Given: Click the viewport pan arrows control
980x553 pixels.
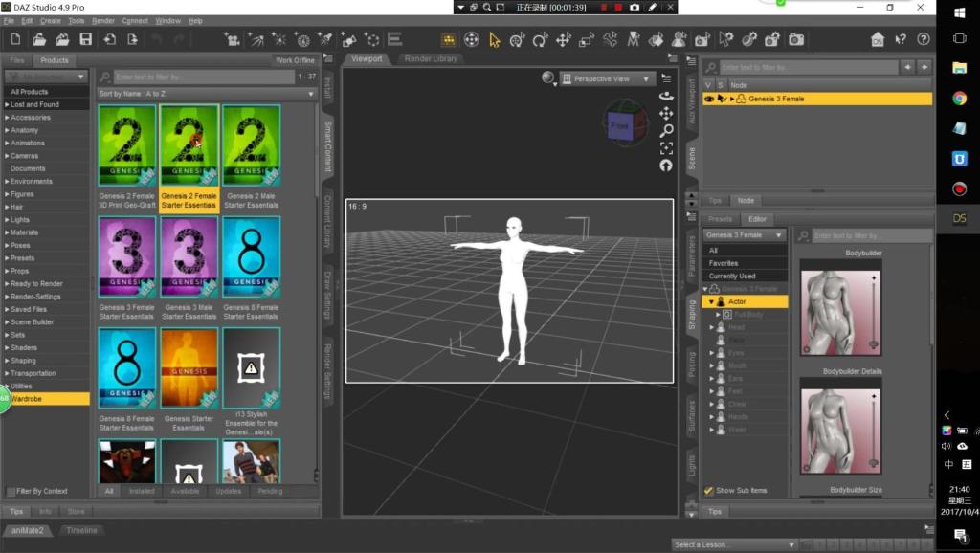Looking at the screenshot, I should coord(666,113).
